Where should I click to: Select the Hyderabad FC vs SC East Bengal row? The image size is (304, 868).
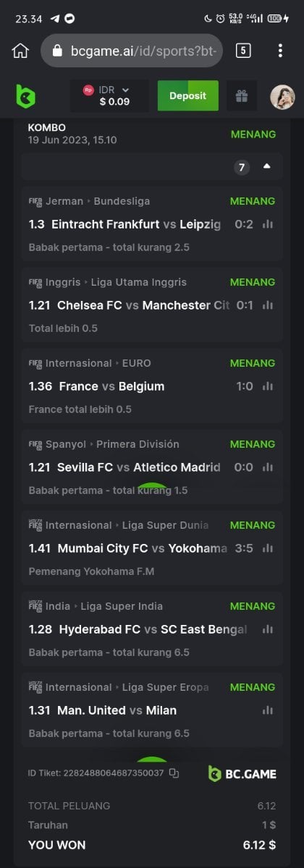[152, 629]
